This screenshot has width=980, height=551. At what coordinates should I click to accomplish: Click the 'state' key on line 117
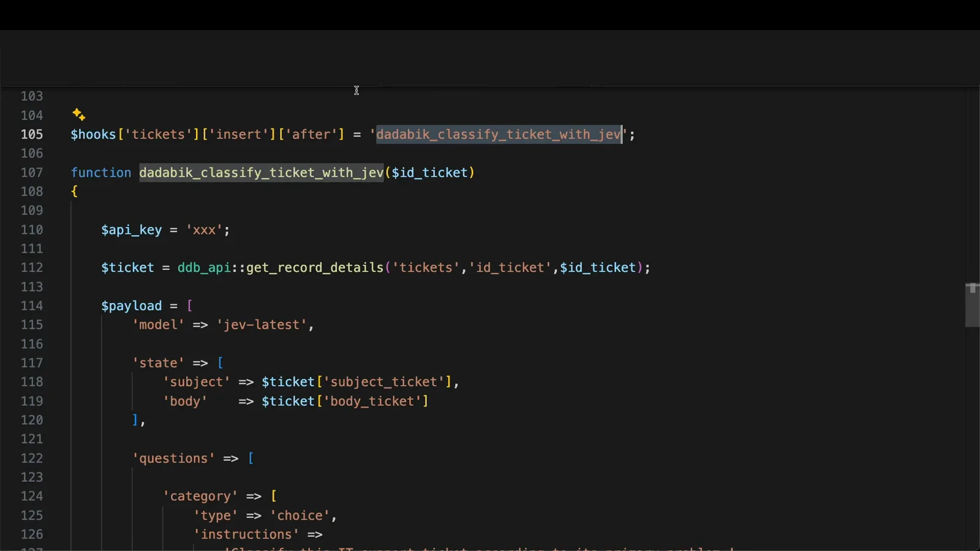click(158, 363)
